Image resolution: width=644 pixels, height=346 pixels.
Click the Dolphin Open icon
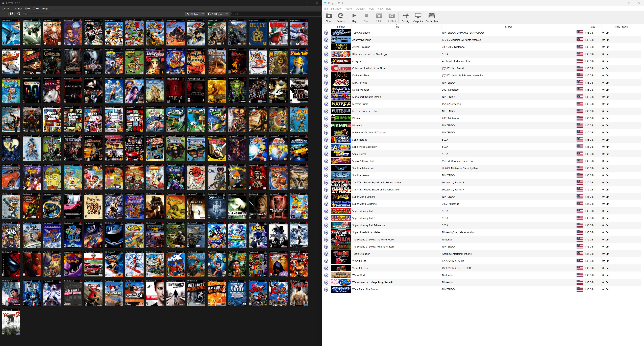pos(329,18)
